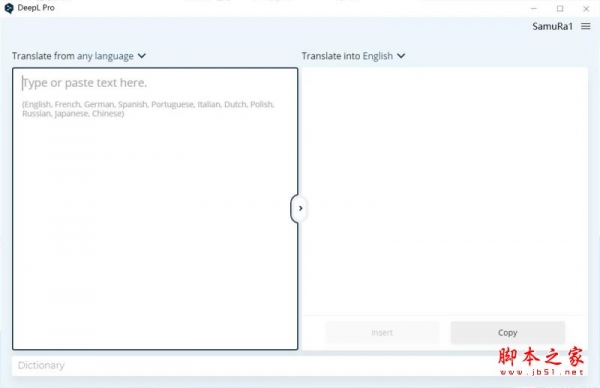600x388 pixels.
Task: Click the Insert button
Action: click(x=382, y=333)
